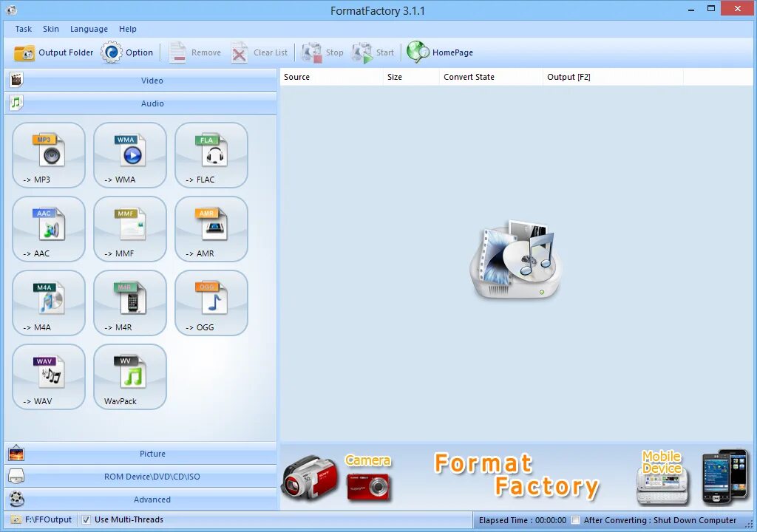This screenshot has height=532, width=757.
Task: Expand the Advanced category panel
Action: [140, 499]
